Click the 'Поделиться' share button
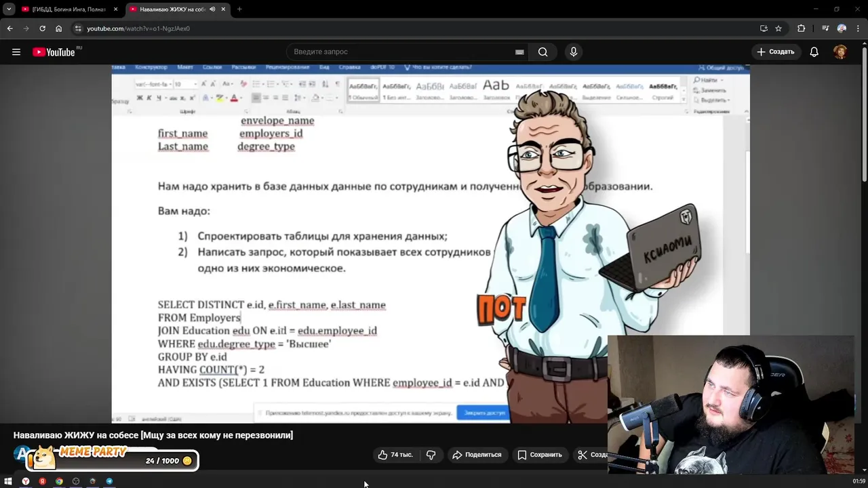The width and height of the screenshot is (868, 488). [477, 455]
